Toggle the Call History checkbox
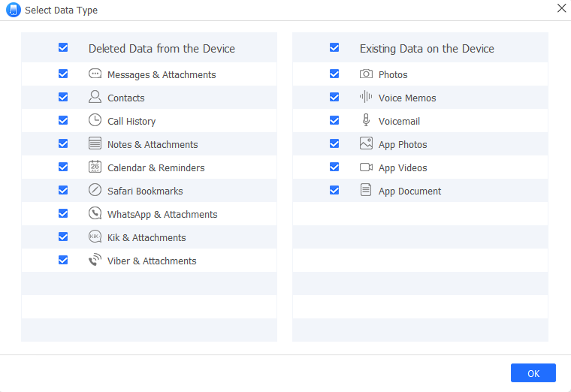This screenshot has width=571, height=392. (x=63, y=120)
